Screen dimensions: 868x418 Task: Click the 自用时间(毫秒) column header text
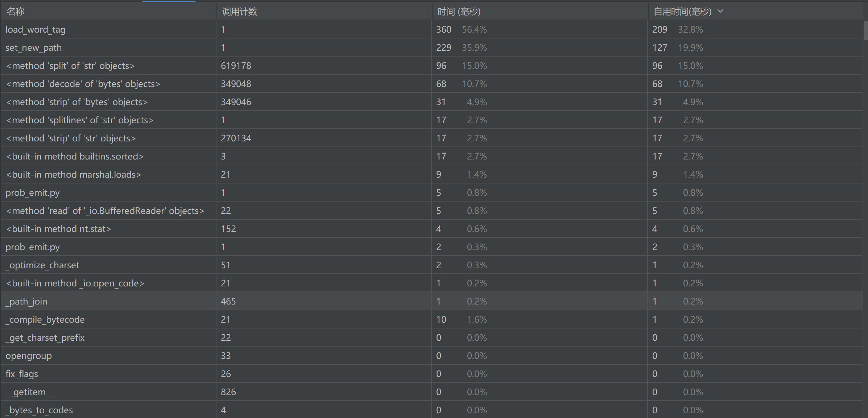pos(682,12)
